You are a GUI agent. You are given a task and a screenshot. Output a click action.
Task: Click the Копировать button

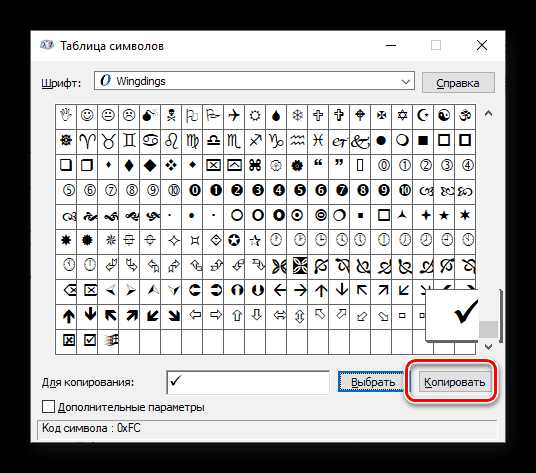point(454,382)
